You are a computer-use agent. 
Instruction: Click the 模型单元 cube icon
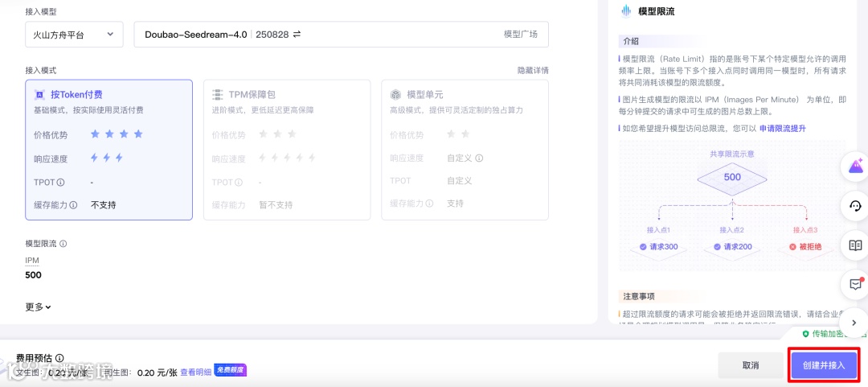tap(395, 95)
